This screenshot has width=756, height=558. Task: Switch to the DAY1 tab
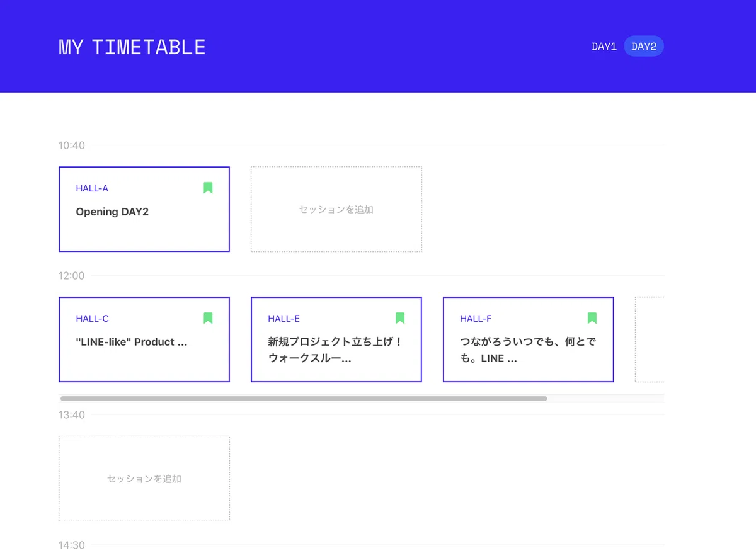pyautogui.click(x=604, y=47)
